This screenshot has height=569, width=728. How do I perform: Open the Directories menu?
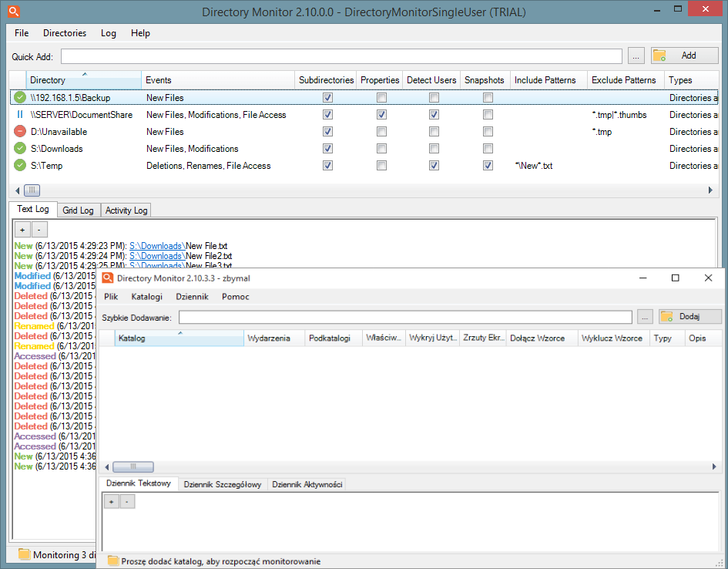click(65, 33)
